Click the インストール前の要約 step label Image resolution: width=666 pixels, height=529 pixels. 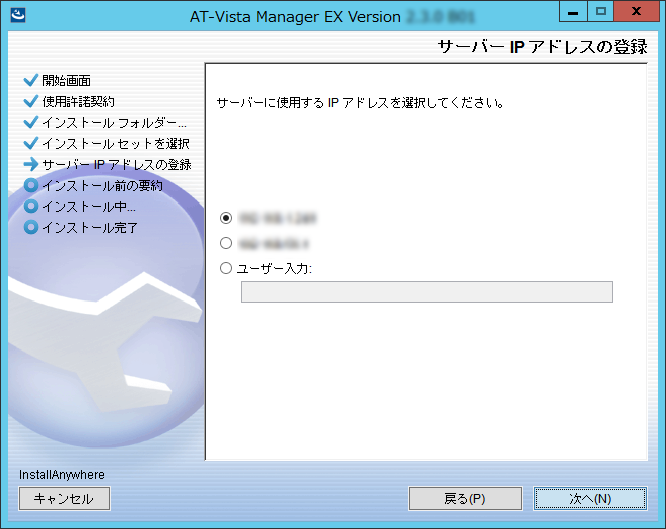pyautogui.click(x=102, y=186)
